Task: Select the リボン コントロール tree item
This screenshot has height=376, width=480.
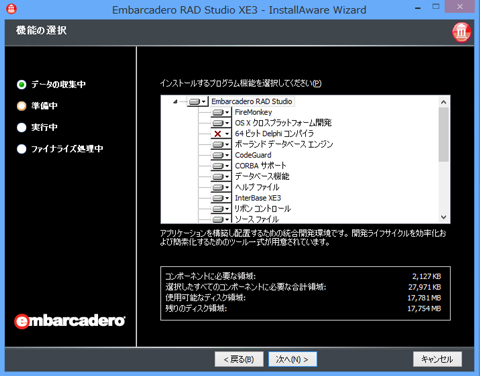Action: 263,209
